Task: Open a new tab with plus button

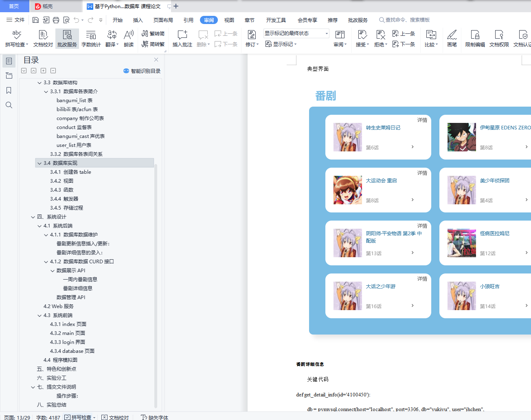Action: click(x=176, y=6)
